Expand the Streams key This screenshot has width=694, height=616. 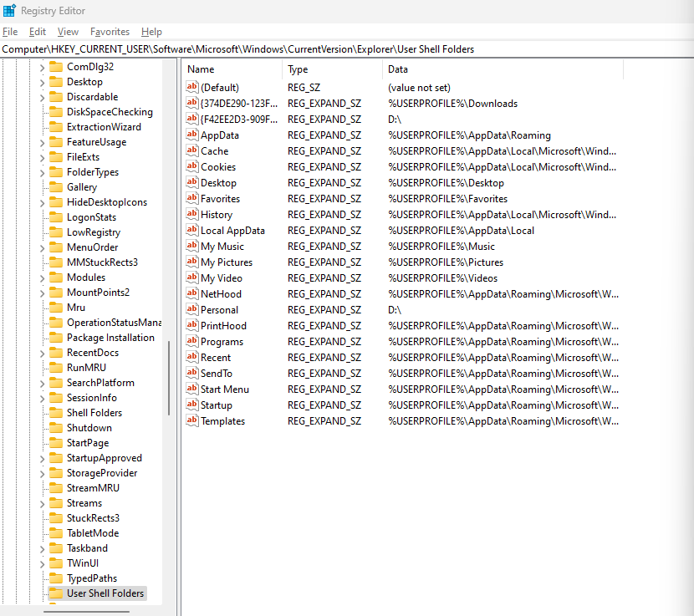42,504
